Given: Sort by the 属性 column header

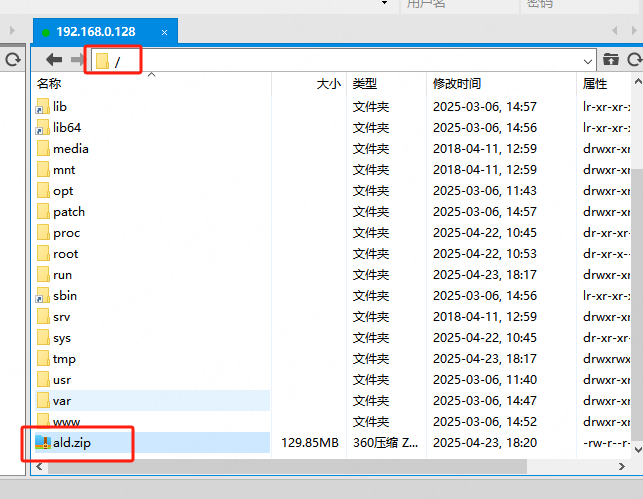Looking at the screenshot, I should (x=595, y=84).
